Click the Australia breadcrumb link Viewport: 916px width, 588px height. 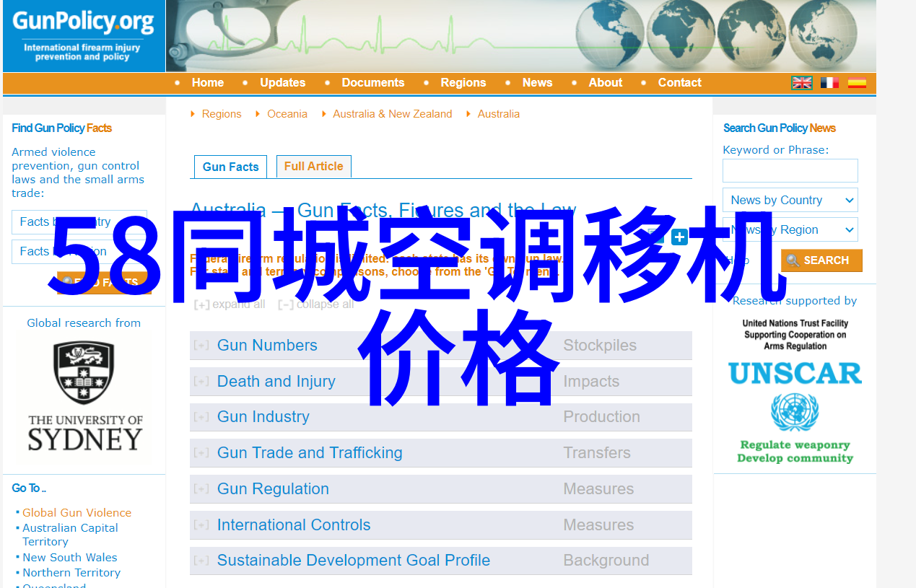pyautogui.click(x=499, y=114)
